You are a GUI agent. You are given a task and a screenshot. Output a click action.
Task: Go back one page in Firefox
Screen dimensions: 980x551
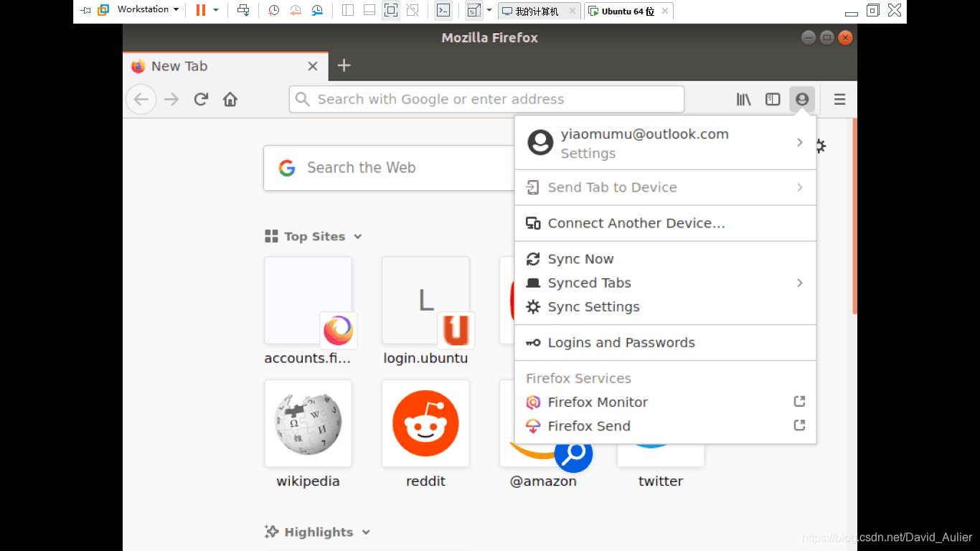click(x=141, y=99)
